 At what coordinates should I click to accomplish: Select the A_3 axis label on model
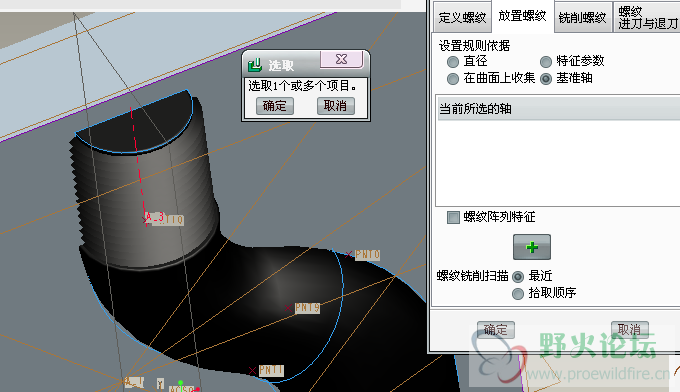[155, 217]
